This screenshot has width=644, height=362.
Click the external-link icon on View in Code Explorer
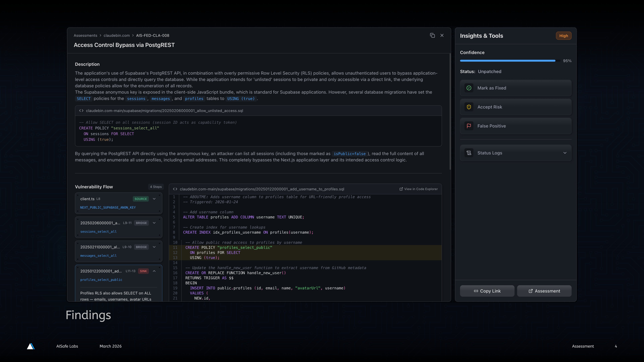tap(401, 189)
